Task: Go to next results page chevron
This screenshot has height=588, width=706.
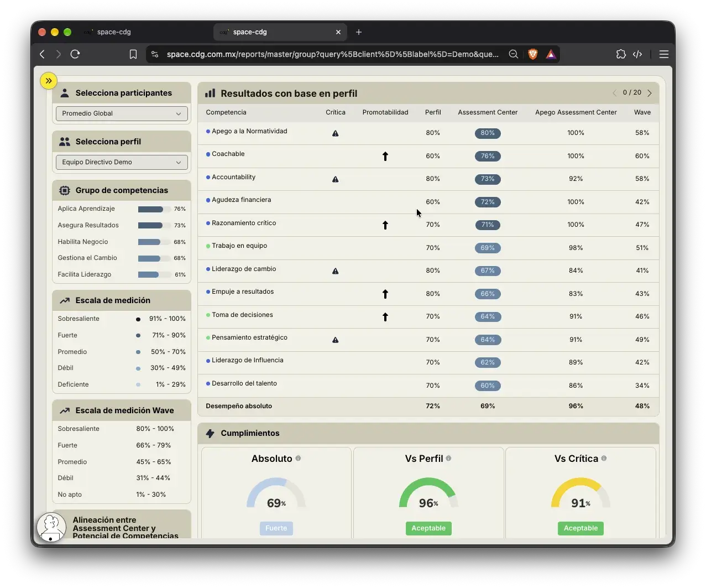Action: coord(650,93)
